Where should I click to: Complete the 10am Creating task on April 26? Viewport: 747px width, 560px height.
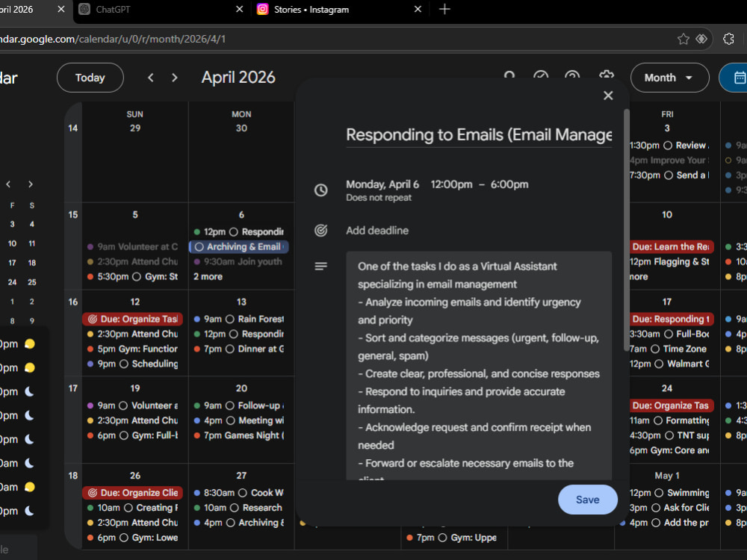pos(128,508)
